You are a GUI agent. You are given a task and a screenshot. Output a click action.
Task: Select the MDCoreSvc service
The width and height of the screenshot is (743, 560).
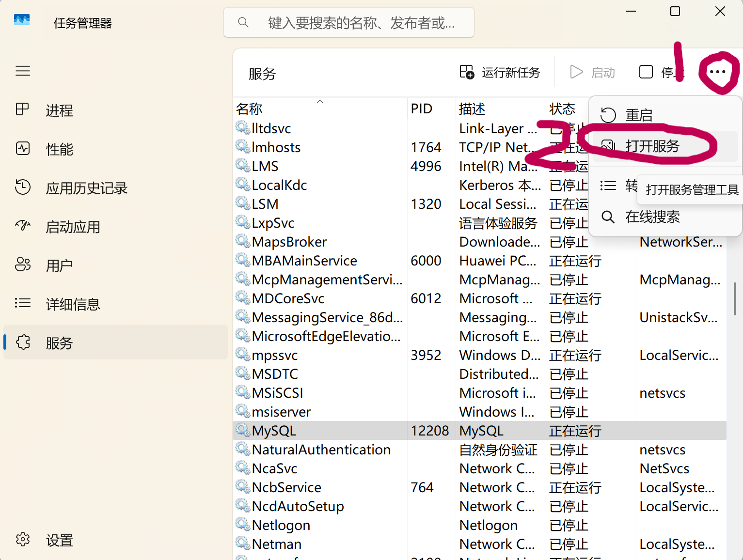tap(480, 298)
